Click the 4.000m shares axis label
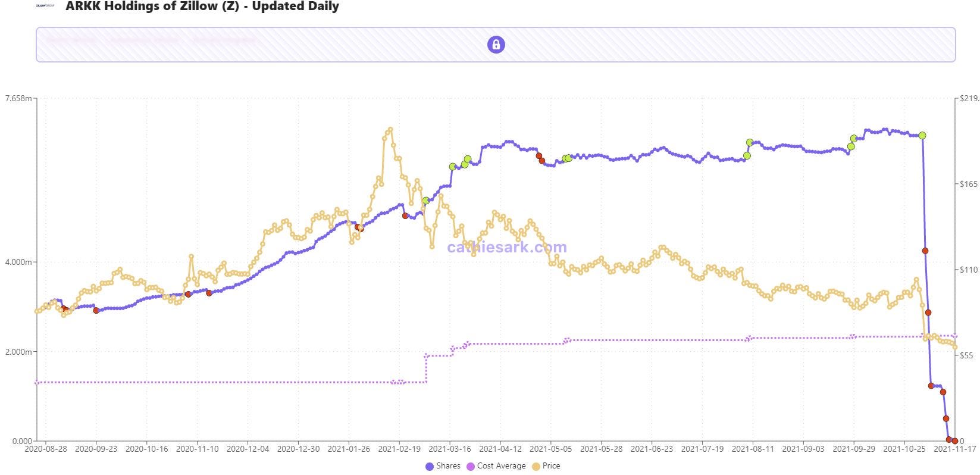The image size is (980, 475). (x=18, y=262)
